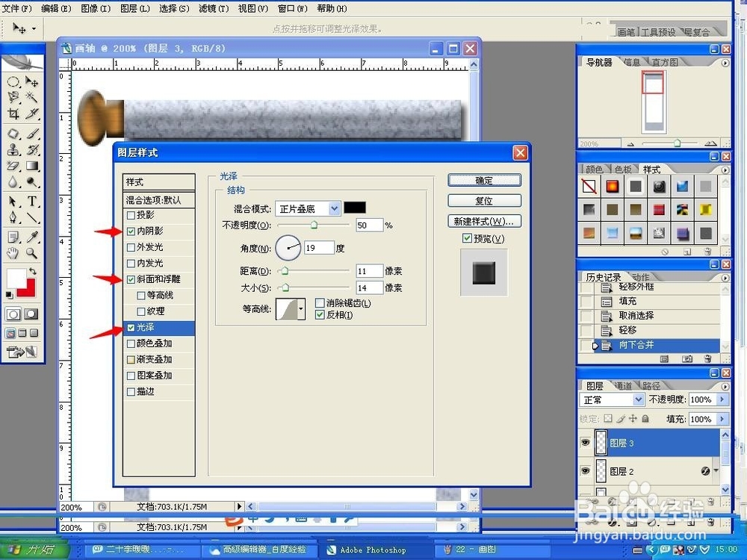Check the 外发光 outer glow checkbox
Screen dimensions: 747x560
pyautogui.click(x=131, y=247)
